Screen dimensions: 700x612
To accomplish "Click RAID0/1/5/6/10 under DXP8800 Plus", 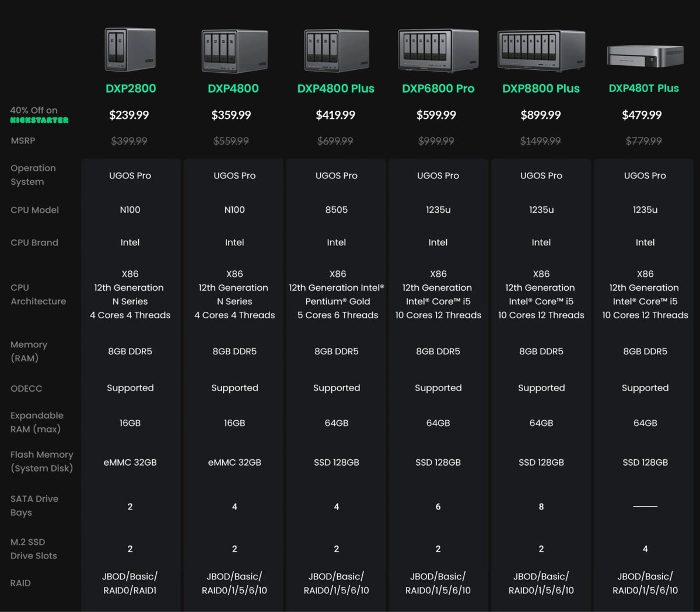I will tap(541, 590).
